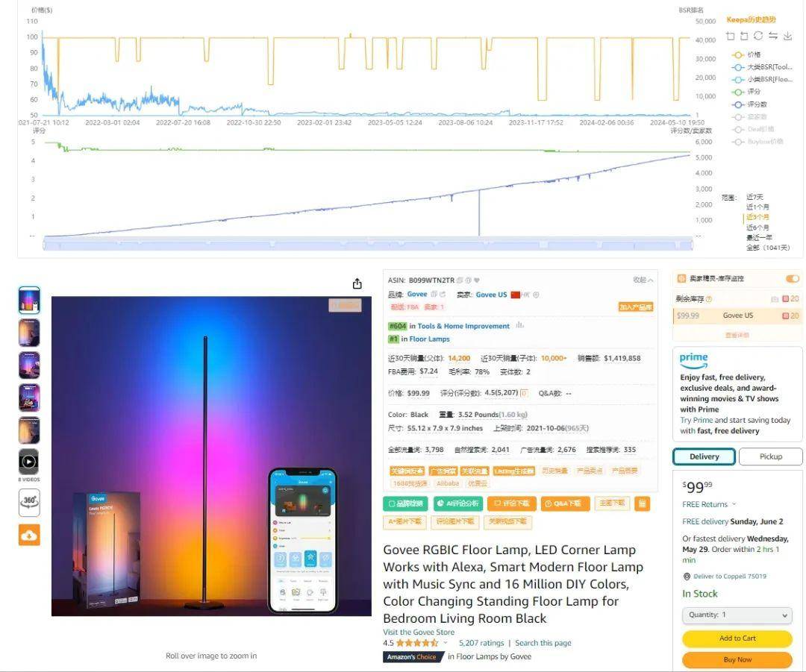
Task: Download the Keepa chart image
Action: (787, 36)
